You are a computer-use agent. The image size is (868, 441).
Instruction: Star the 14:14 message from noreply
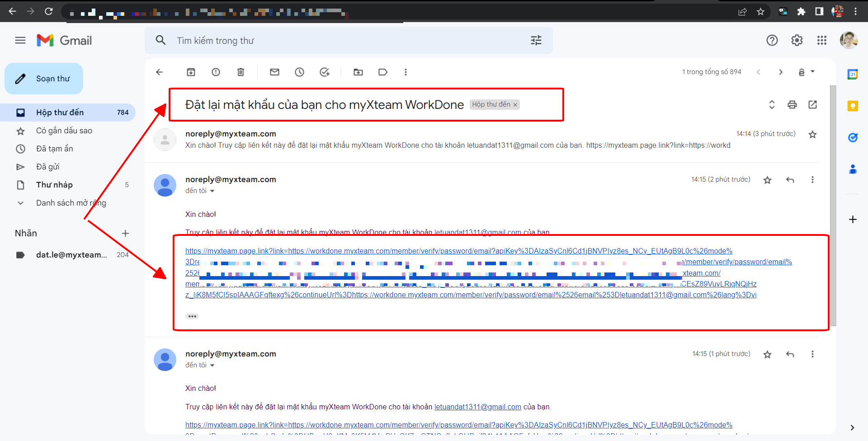812,135
